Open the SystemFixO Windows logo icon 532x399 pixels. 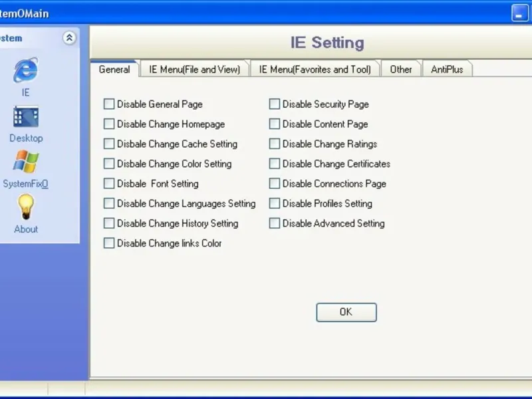[x=25, y=163]
